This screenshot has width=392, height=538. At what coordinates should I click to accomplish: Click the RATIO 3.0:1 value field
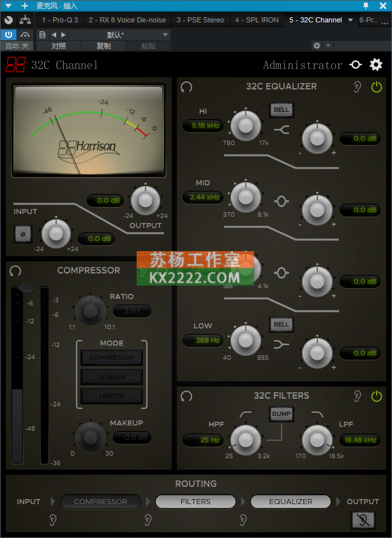tap(132, 311)
